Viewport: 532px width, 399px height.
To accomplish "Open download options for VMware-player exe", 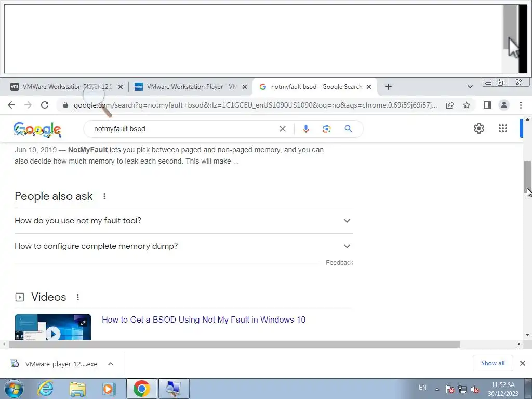I will click(x=111, y=364).
